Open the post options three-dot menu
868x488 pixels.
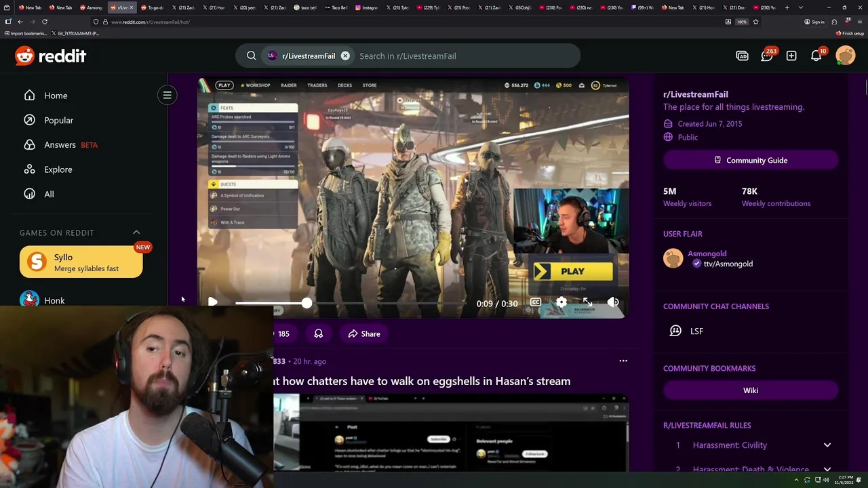pos(623,361)
